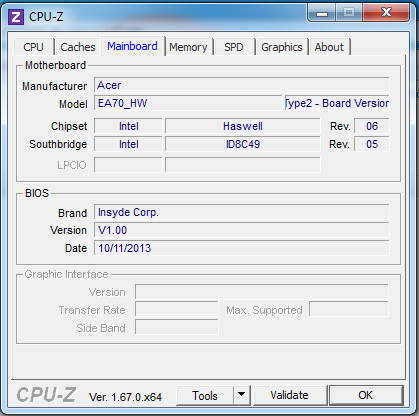Click the Southbridge ID8C49 field
Screen dimensions: 419x416
243,144
